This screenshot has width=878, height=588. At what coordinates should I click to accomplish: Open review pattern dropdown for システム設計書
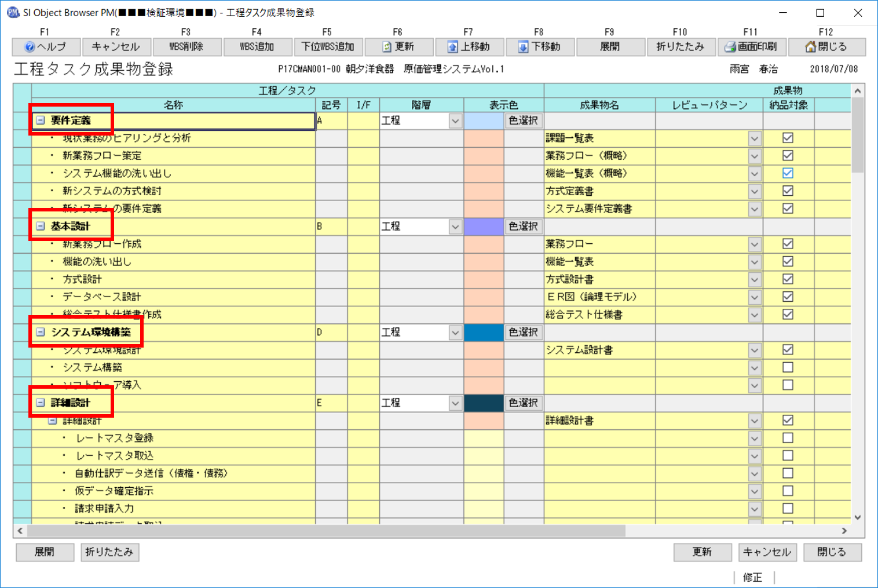[x=754, y=350]
